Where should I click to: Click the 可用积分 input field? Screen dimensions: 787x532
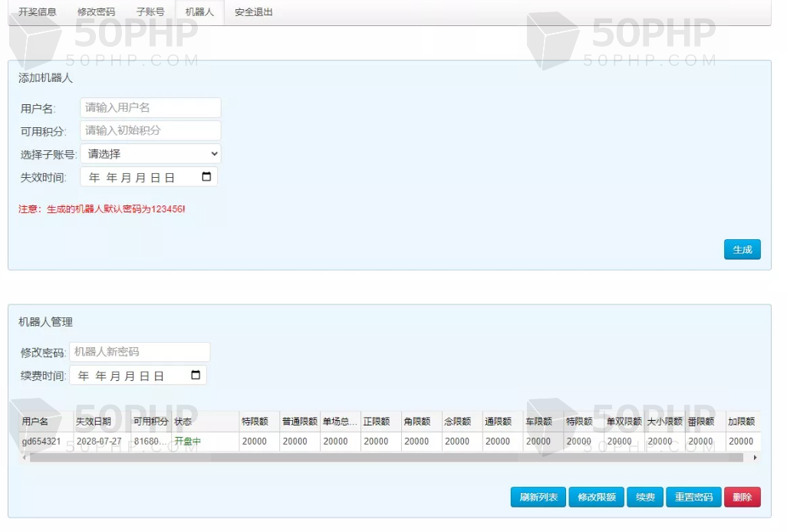click(x=150, y=131)
